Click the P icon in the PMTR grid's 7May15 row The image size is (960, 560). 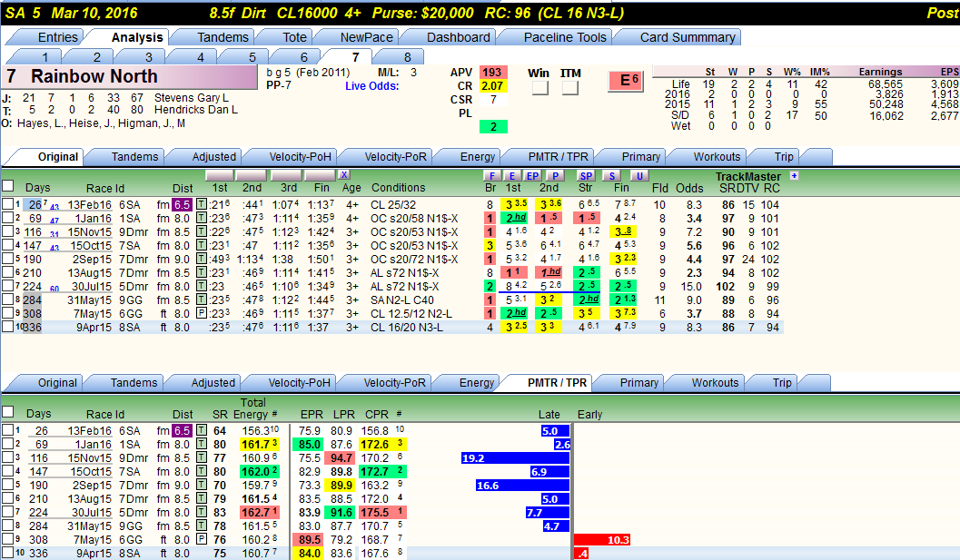201,539
